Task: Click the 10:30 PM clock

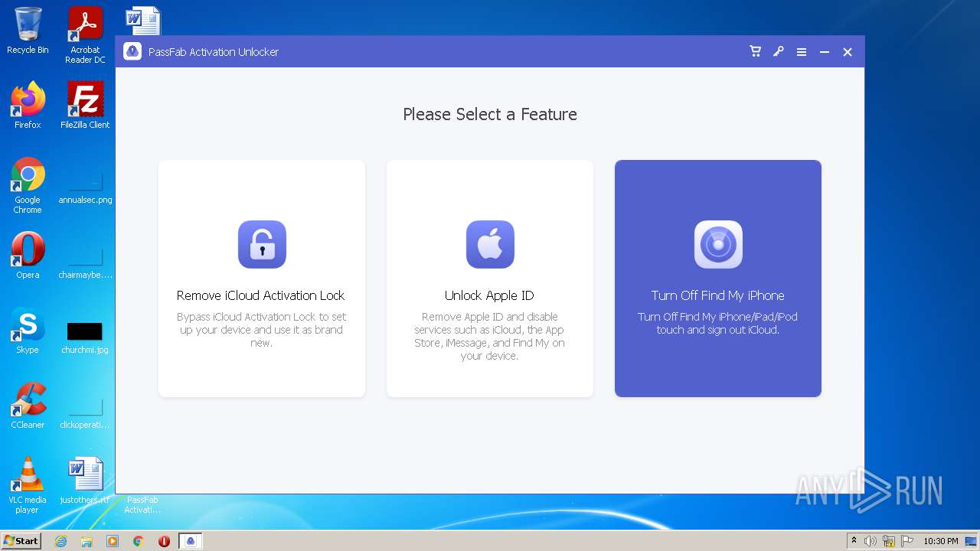Action: pyautogui.click(x=940, y=541)
